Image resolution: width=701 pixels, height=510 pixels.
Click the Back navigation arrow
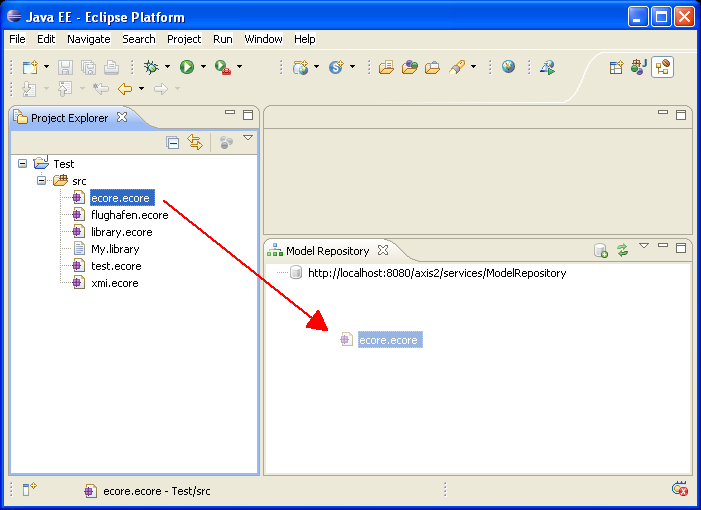pos(125,89)
